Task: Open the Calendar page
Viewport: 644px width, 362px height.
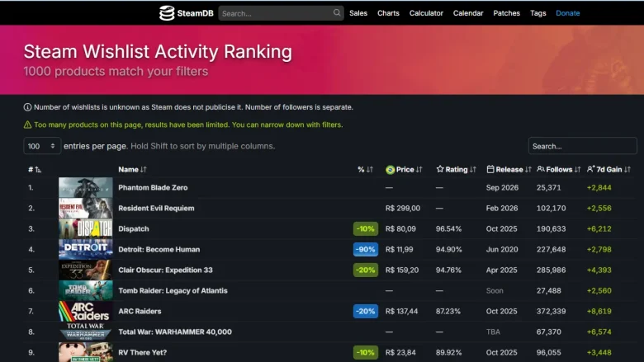Action: (468, 13)
